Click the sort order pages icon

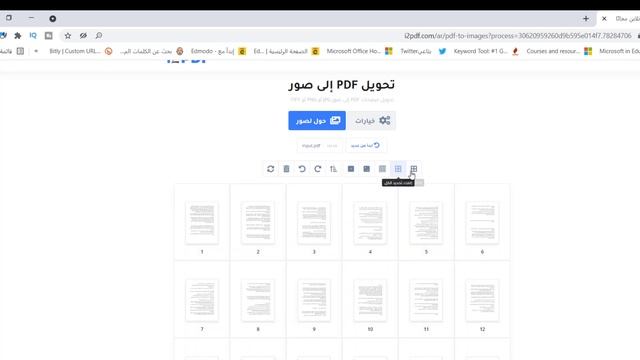click(x=333, y=169)
